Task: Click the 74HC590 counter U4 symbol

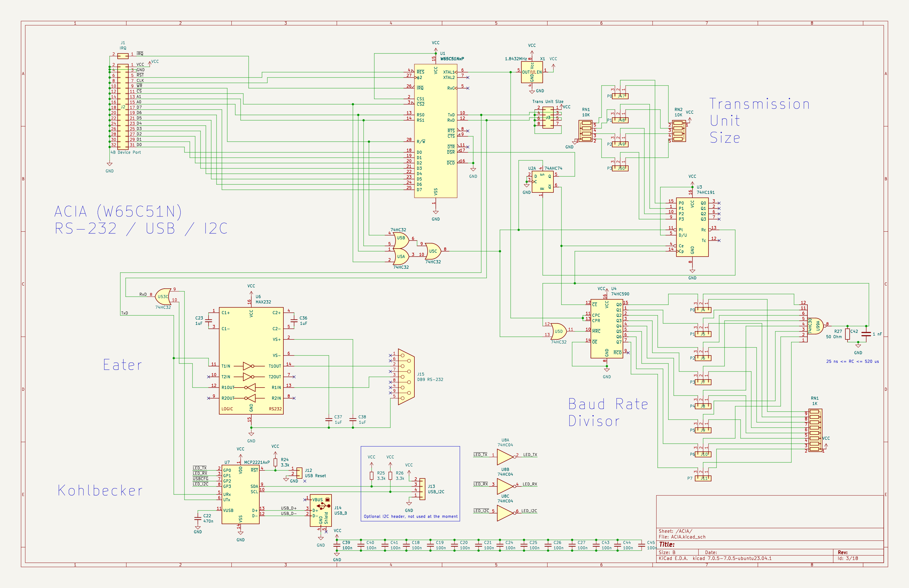Action: pos(607,329)
